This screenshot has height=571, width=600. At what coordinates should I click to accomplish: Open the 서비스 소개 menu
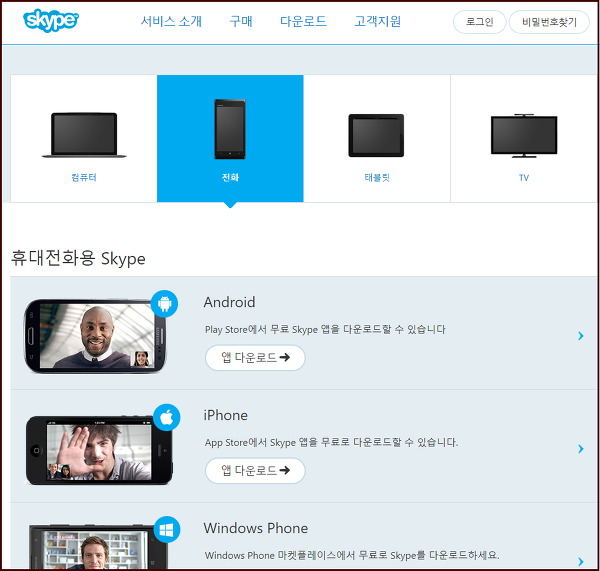[x=171, y=21]
